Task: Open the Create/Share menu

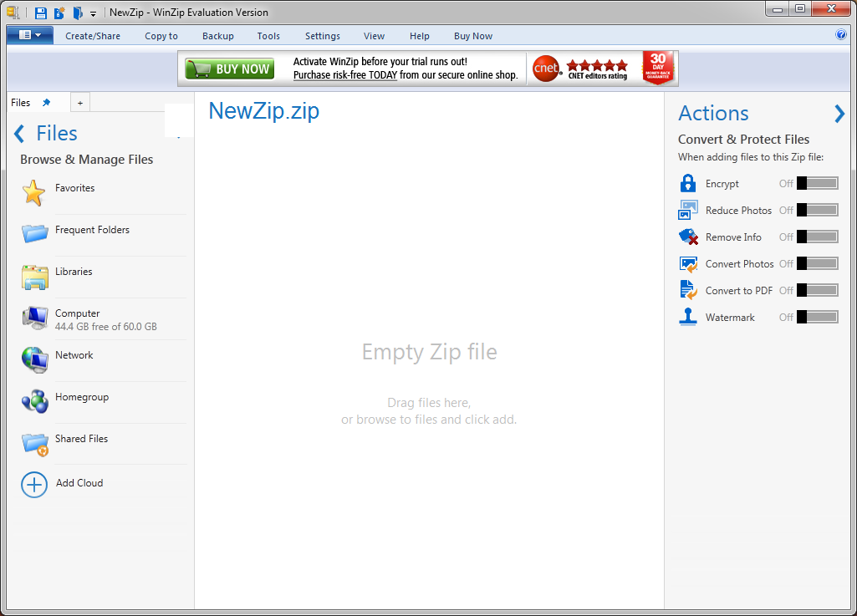Action: click(x=93, y=36)
